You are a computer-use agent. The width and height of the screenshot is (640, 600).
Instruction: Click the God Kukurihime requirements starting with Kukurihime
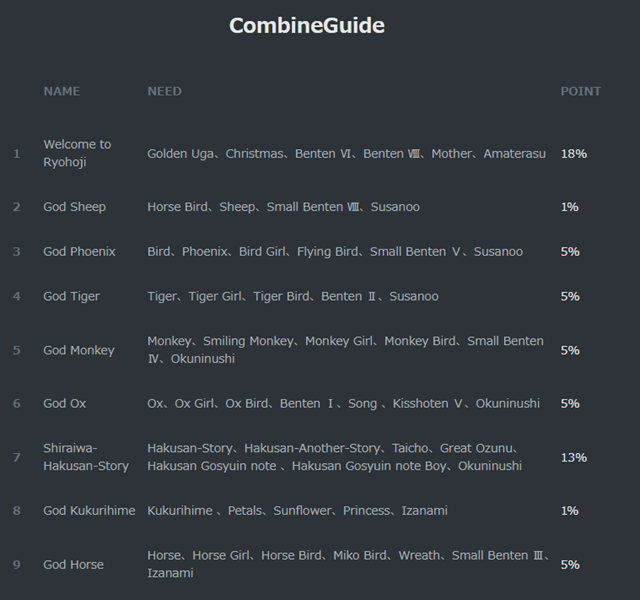tap(297, 511)
